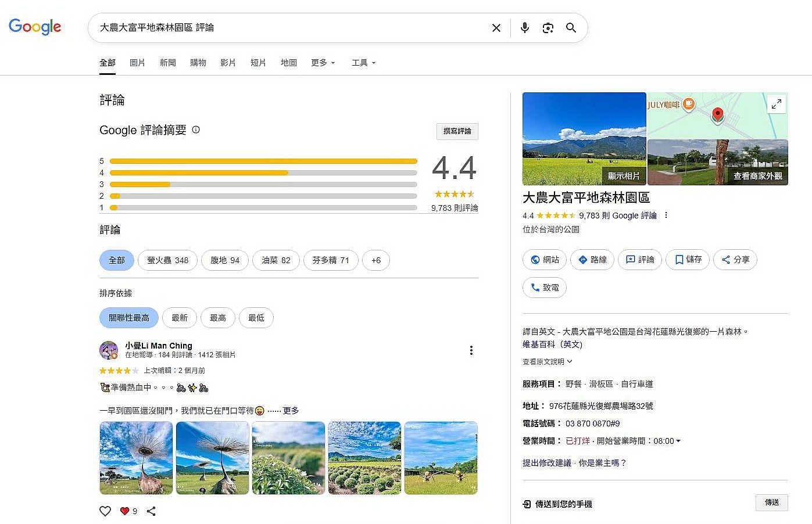Switch to the 圖片 tab

pos(137,63)
